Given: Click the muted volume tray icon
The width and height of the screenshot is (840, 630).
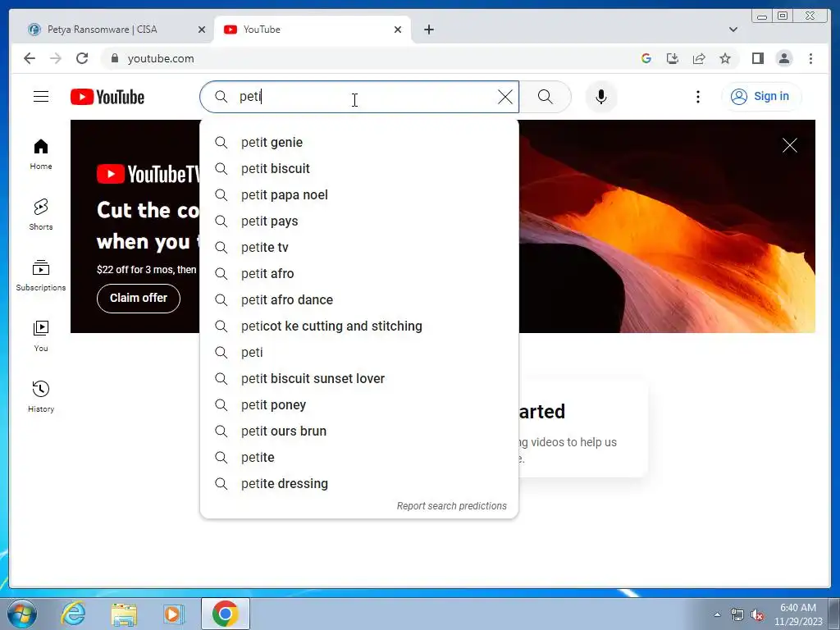Looking at the screenshot, I should pyautogui.click(x=757, y=615).
